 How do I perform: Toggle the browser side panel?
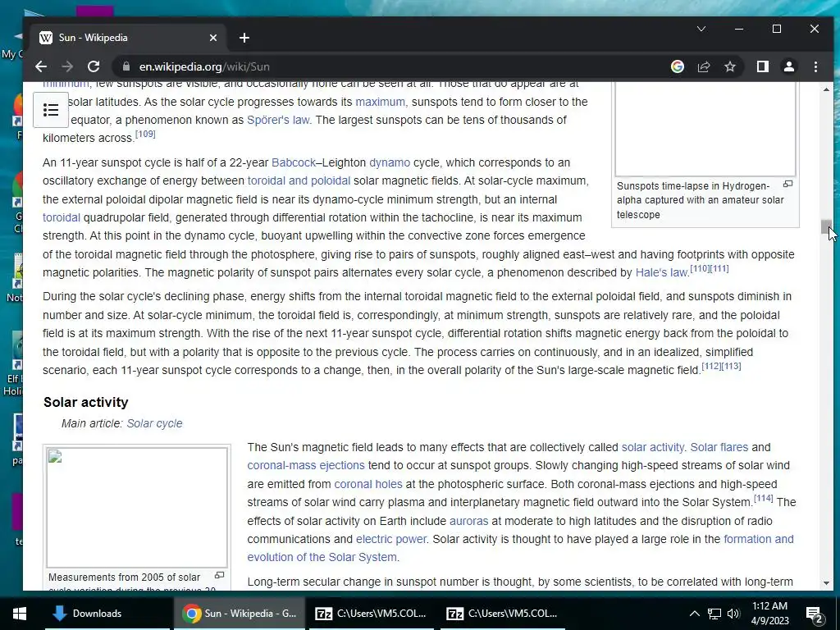(762, 66)
